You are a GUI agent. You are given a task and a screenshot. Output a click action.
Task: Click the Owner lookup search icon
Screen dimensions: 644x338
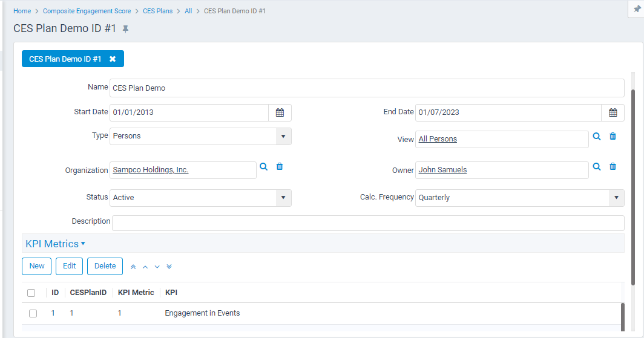tap(597, 166)
